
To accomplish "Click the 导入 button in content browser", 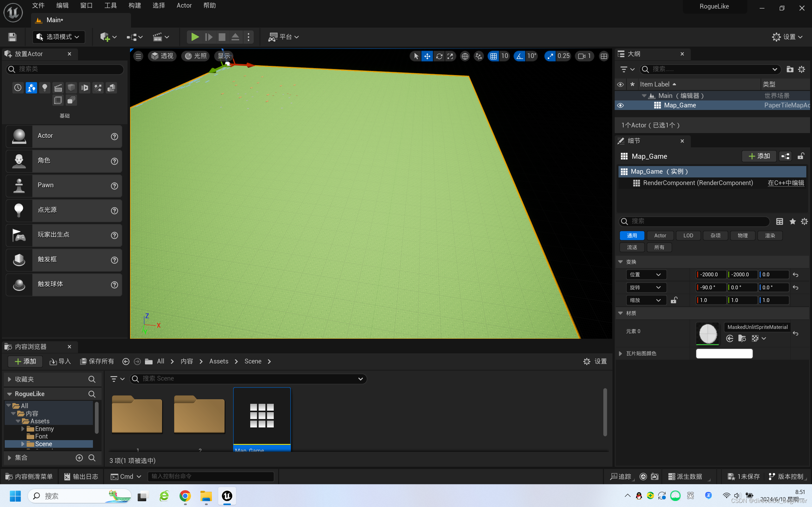I will point(60,361).
